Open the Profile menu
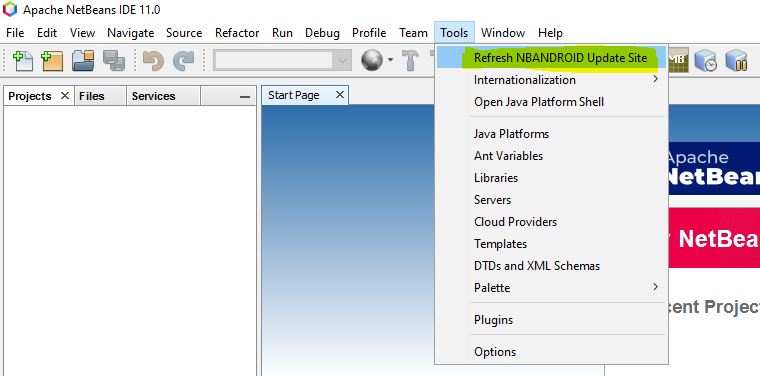The image size is (760, 376). click(369, 33)
